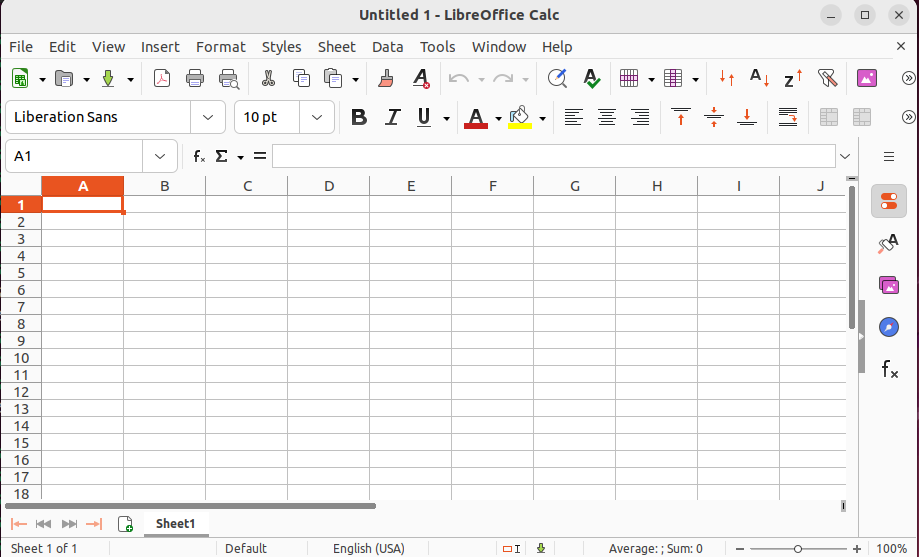Expand the font name dropdown
The width and height of the screenshot is (919, 557).
pos(207,117)
